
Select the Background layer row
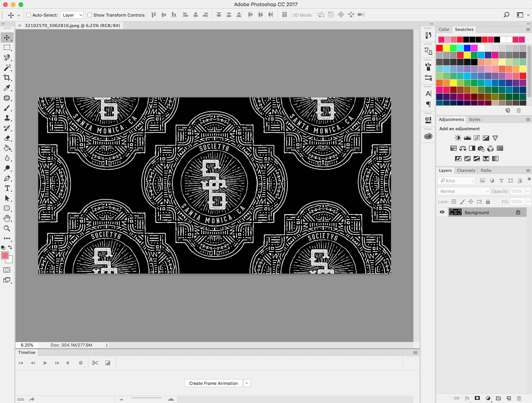click(481, 212)
